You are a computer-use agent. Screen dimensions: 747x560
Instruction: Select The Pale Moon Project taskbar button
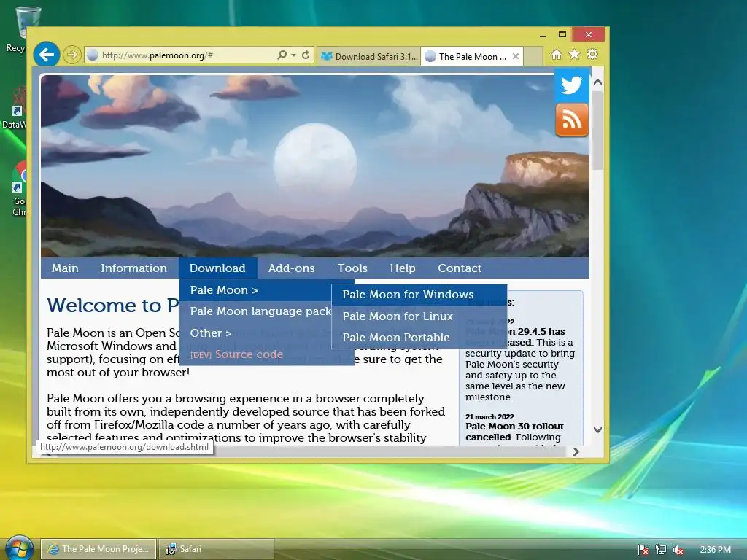98,549
